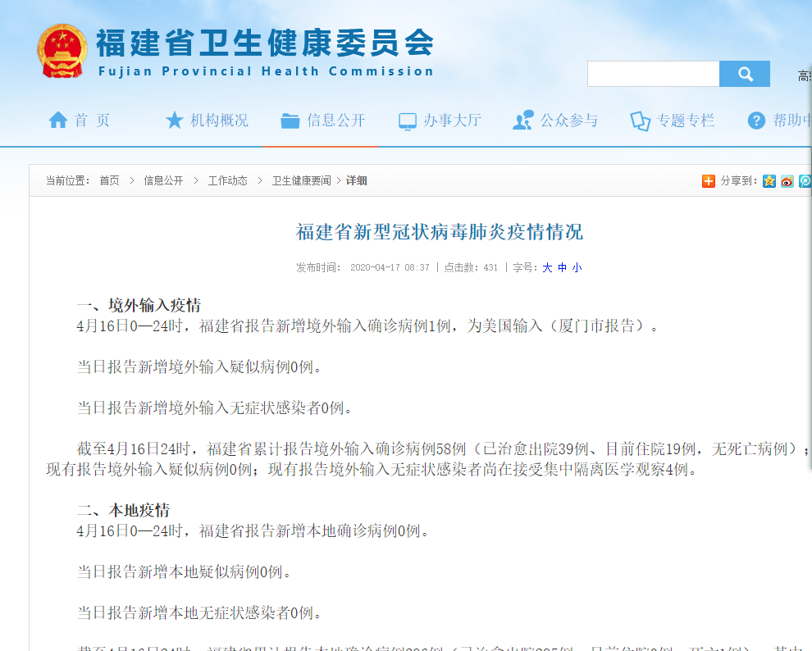Open 专题专栏 in the navigation bar
Image resolution: width=812 pixels, height=651 pixels.
coord(673,121)
